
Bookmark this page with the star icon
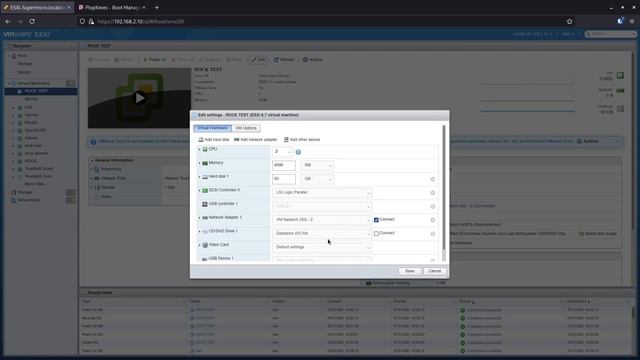click(x=569, y=21)
